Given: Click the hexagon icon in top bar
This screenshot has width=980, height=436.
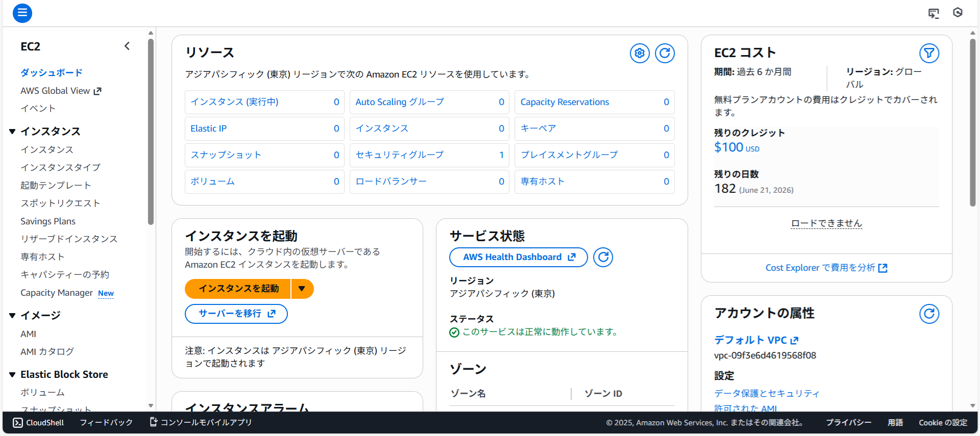Looking at the screenshot, I should pos(958,13).
